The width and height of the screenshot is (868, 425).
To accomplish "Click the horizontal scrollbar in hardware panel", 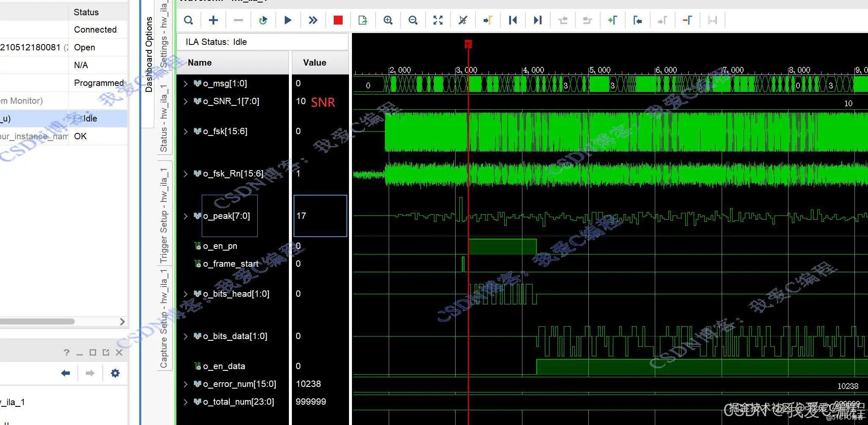I will pos(38,321).
